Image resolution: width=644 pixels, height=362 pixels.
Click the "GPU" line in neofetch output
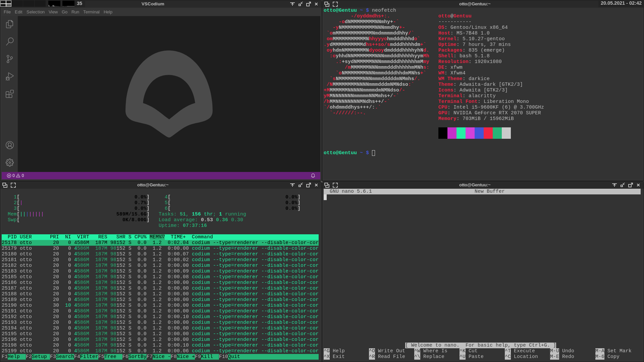pos(489,113)
